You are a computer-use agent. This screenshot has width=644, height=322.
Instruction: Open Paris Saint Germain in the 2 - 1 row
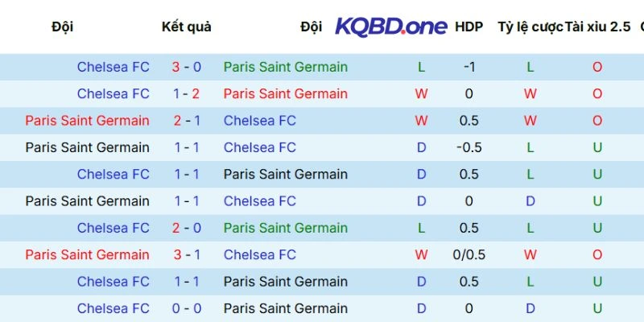pos(87,121)
